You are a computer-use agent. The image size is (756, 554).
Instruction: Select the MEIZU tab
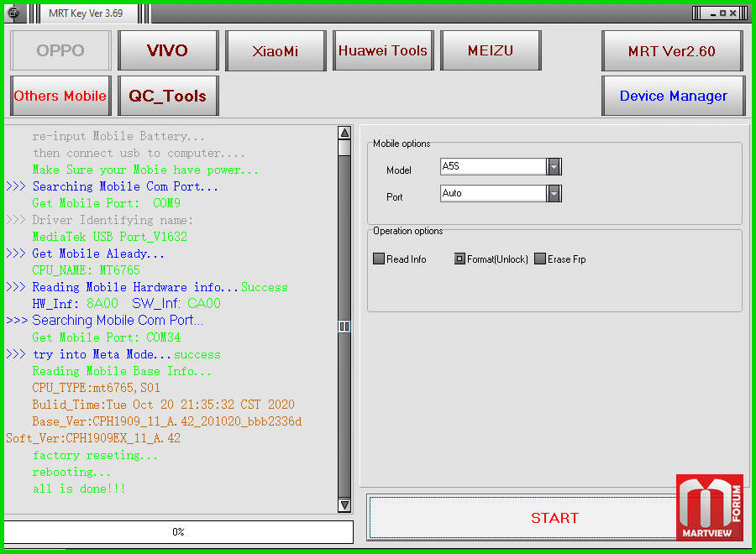coord(491,50)
